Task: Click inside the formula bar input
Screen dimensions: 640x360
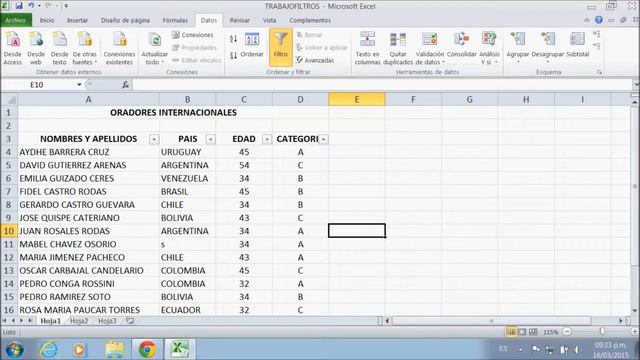Action: 382,84
